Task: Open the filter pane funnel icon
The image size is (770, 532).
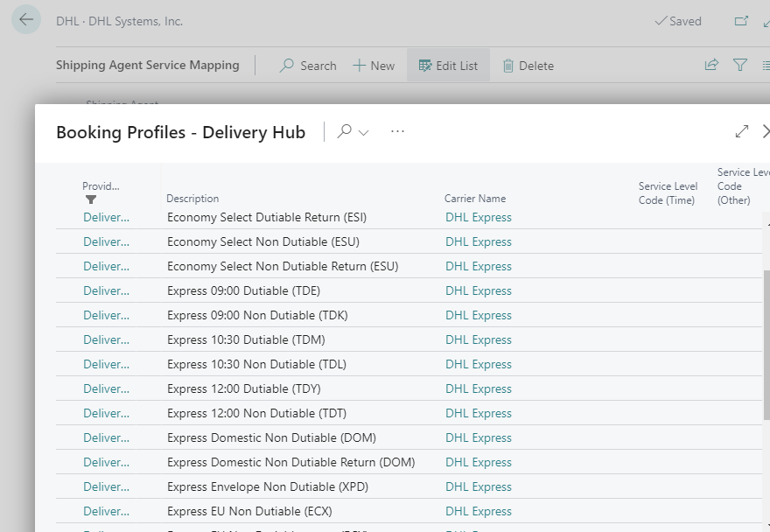Action: pos(740,65)
